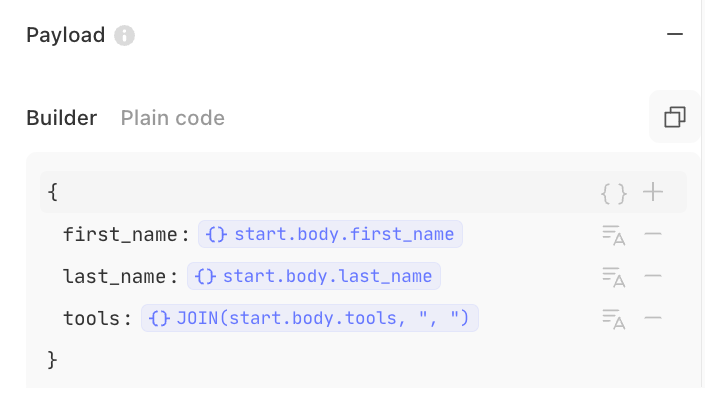Change type of last_name field
Image resolution: width=705 pixels, height=398 pixels.
[x=614, y=277]
